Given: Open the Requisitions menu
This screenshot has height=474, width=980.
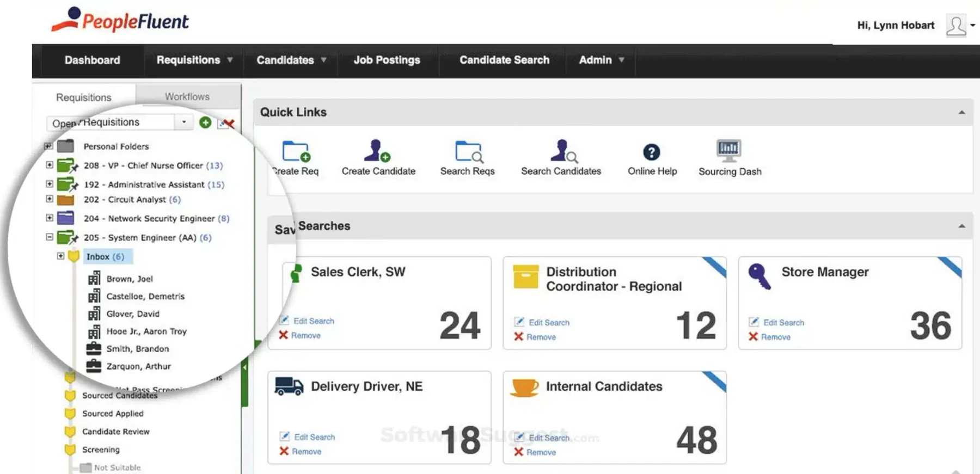Looking at the screenshot, I should pos(194,60).
